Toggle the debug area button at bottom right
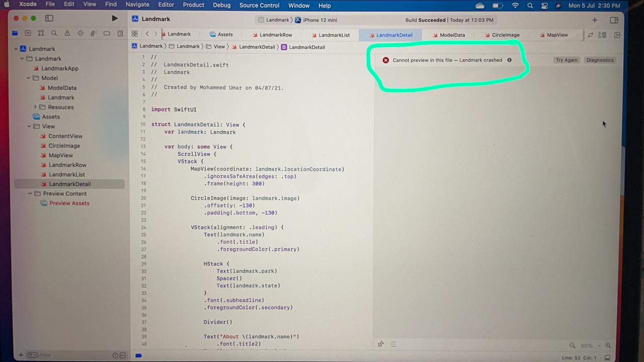This screenshot has width=644, height=362. [607, 358]
